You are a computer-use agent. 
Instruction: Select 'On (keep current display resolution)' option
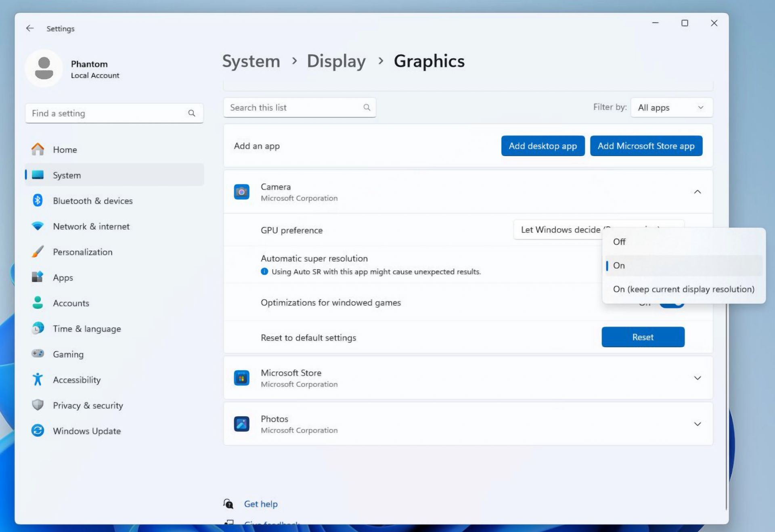coord(683,289)
